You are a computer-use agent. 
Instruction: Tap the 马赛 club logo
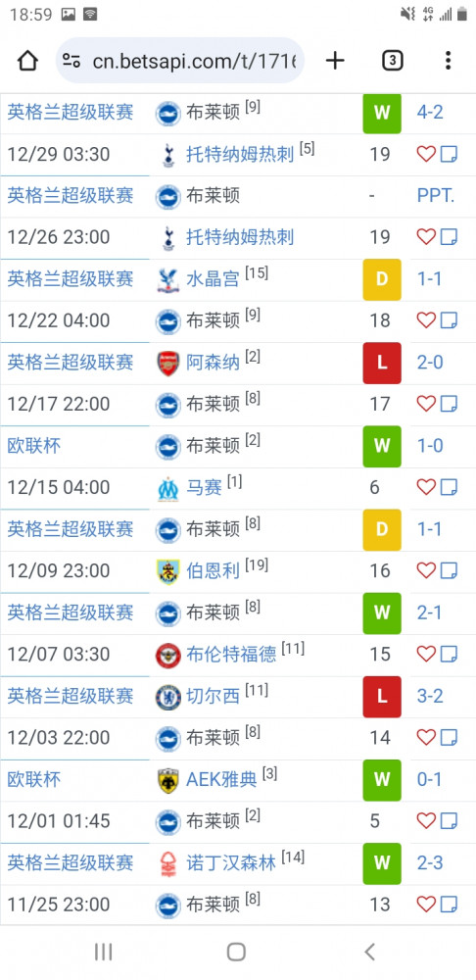(x=168, y=487)
